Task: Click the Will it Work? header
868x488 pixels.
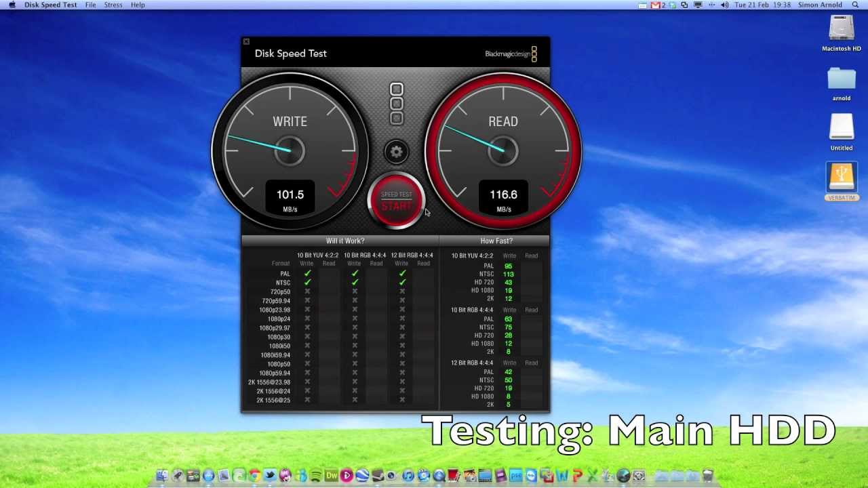Action: coord(345,241)
